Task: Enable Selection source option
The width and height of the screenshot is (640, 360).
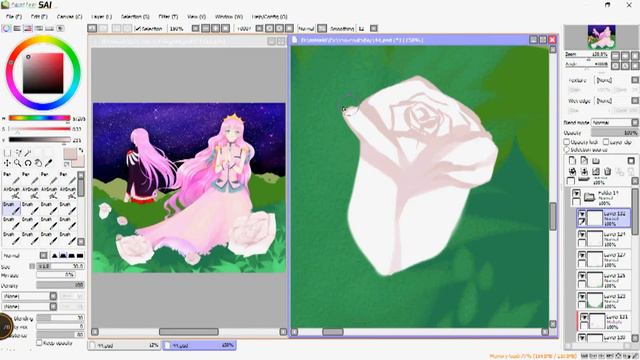Action: pos(567,150)
